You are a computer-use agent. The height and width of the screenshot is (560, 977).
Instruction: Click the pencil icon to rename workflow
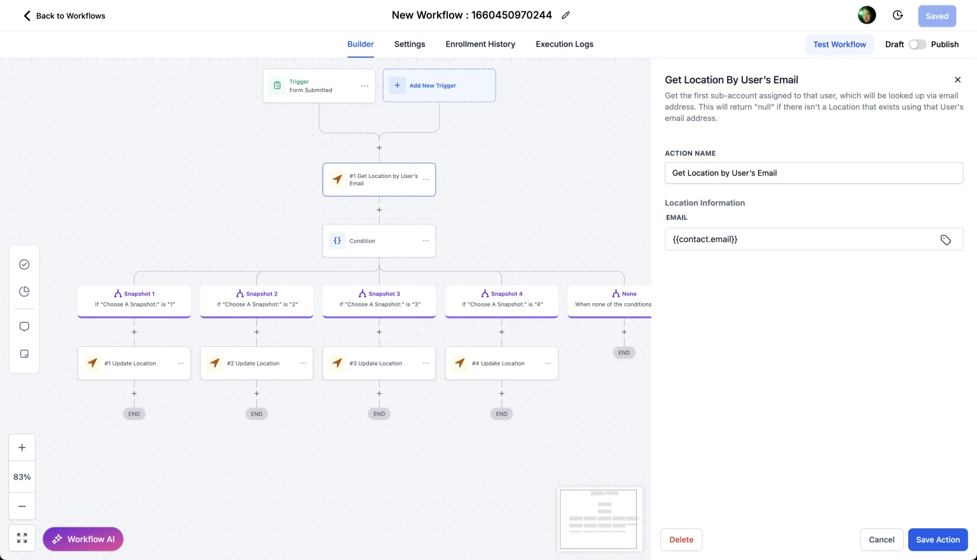[x=565, y=15]
